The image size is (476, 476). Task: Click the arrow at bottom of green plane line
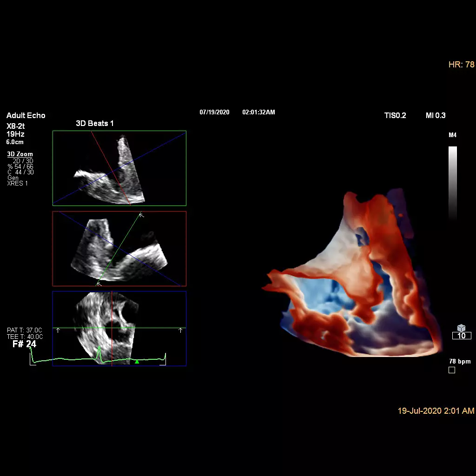point(98,283)
